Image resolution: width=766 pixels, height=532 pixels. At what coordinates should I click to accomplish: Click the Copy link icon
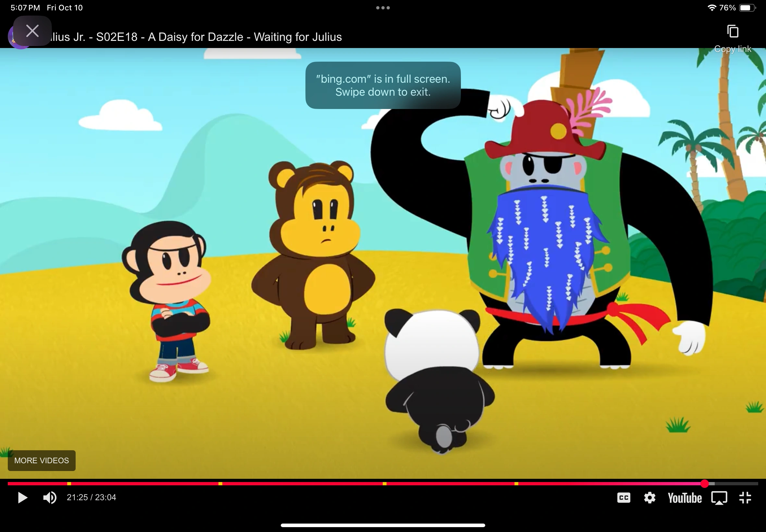coord(733,32)
